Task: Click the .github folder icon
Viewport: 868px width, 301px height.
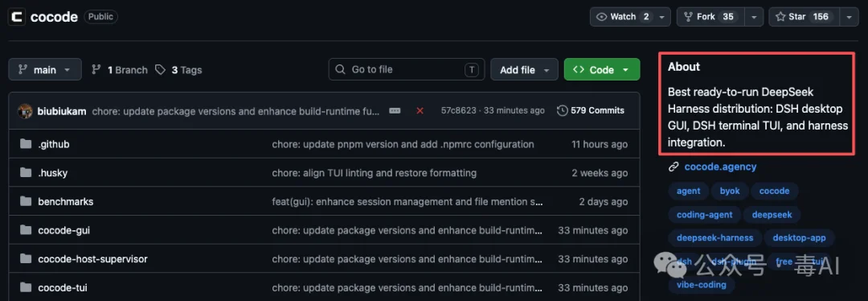Action: 26,144
